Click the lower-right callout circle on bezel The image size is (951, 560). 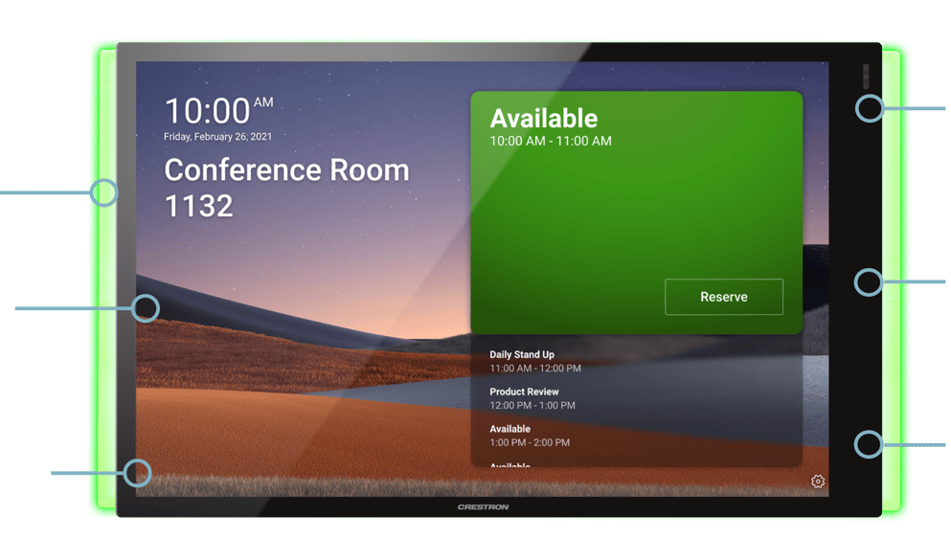coord(869,444)
